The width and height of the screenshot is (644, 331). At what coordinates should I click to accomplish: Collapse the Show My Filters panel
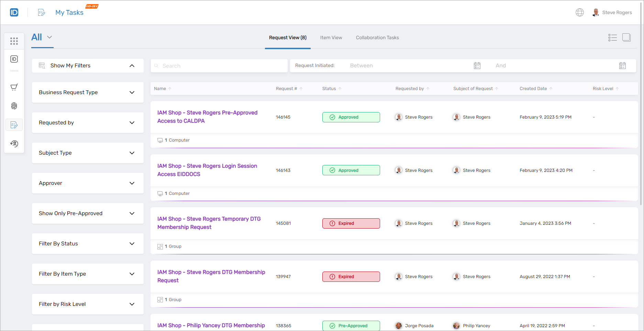point(132,65)
